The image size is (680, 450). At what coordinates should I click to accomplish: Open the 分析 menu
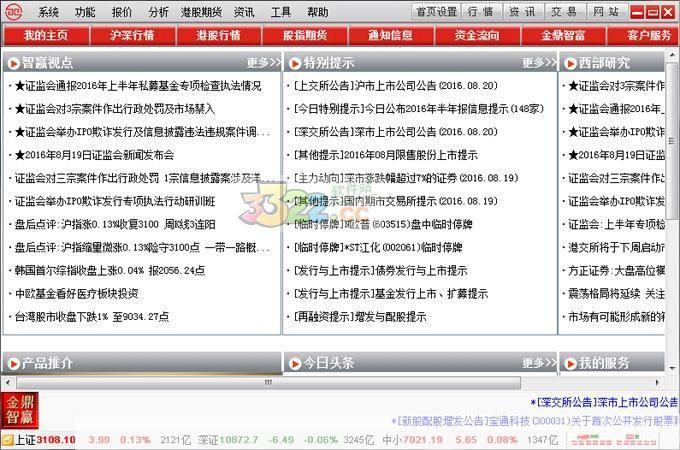(x=158, y=12)
